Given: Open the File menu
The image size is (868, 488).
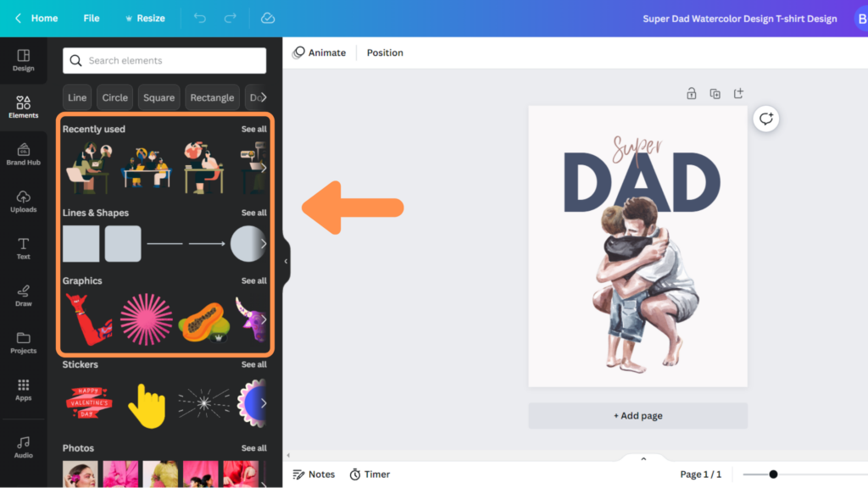Looking at the screenshot, I should tap(92, 19).
